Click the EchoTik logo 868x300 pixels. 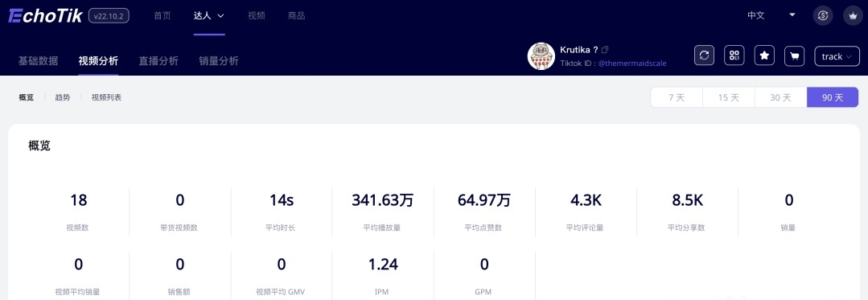(x=45, y=15)
